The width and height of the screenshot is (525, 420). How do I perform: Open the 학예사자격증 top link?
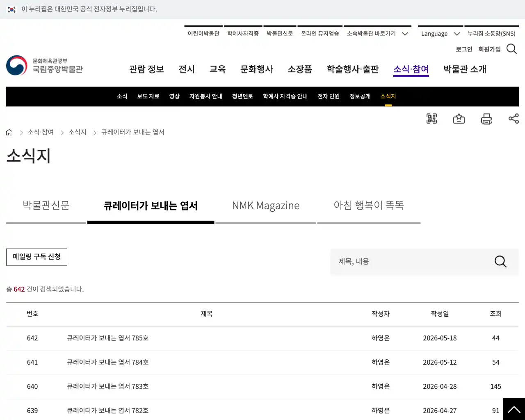[243, 34]
